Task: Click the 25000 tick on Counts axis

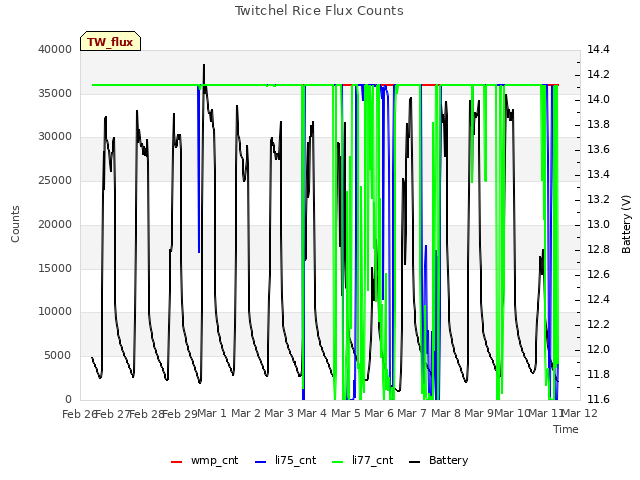Action: pos(55,181)
